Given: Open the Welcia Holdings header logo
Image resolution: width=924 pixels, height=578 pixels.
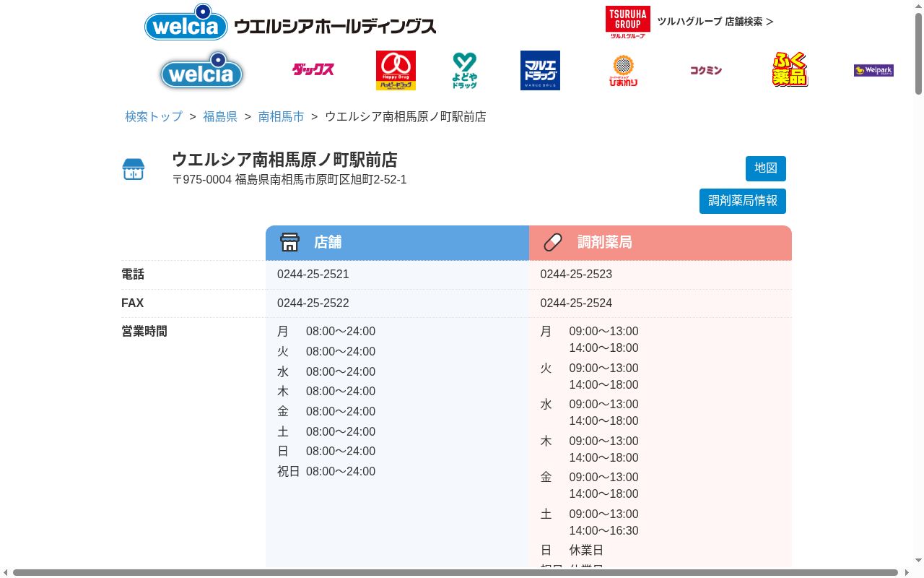Looking at the screenshot, I should coord(290,22).
